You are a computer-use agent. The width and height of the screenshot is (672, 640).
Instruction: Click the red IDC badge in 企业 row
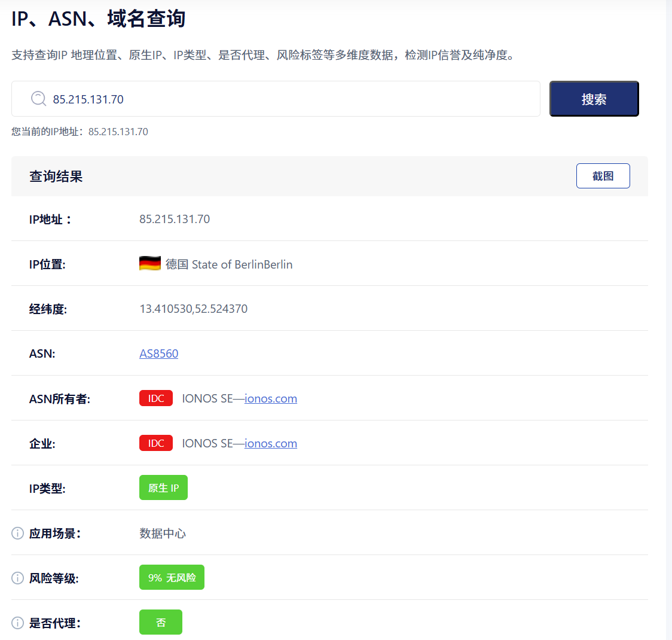pos(156,443)
